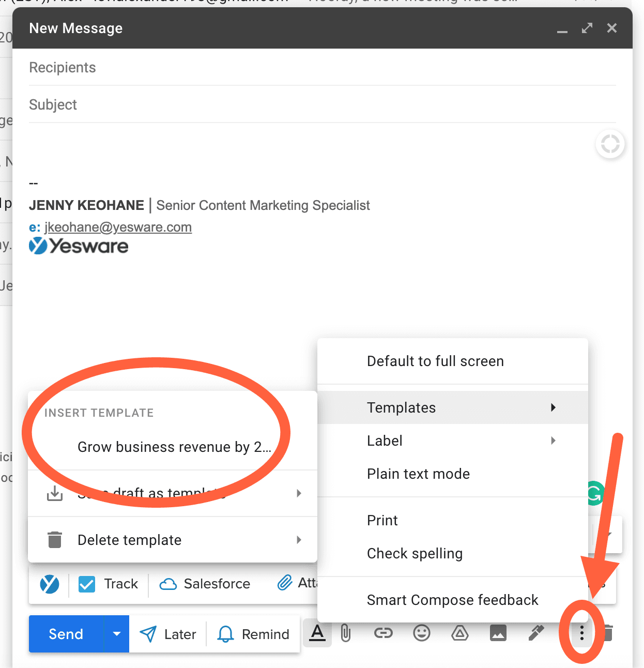Insert an emoji into the message

(x=421, y=633)
